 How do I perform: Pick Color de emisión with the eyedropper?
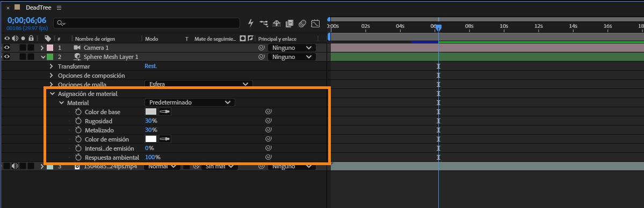pos(165,139)
